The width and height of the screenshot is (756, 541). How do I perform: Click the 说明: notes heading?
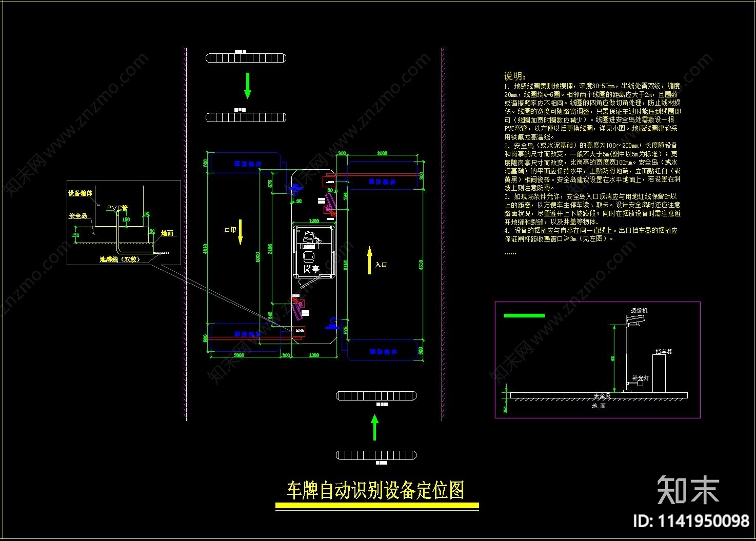(x=514, y=76)
